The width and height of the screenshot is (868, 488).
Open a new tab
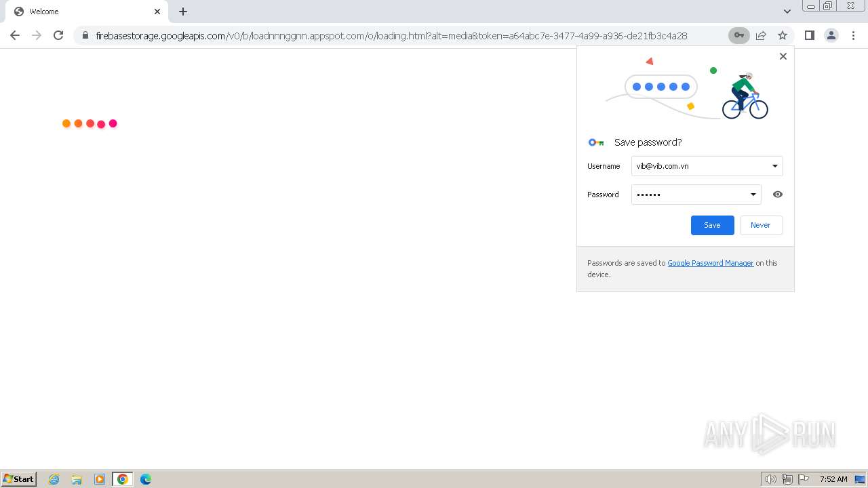(183, 12)
